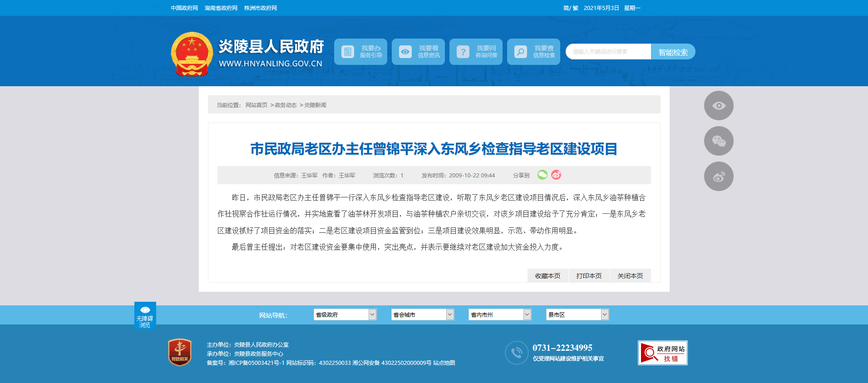Click the 党政机关 badge icon

(x=180, y=353)
